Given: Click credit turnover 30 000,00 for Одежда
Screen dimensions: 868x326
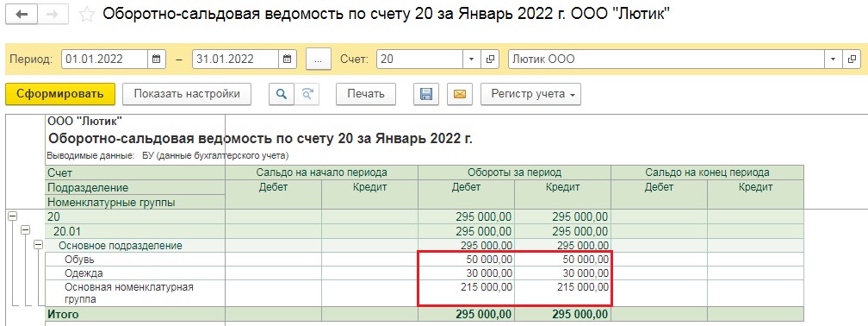Looking at the screenshot, I should [x=562, y=273].
